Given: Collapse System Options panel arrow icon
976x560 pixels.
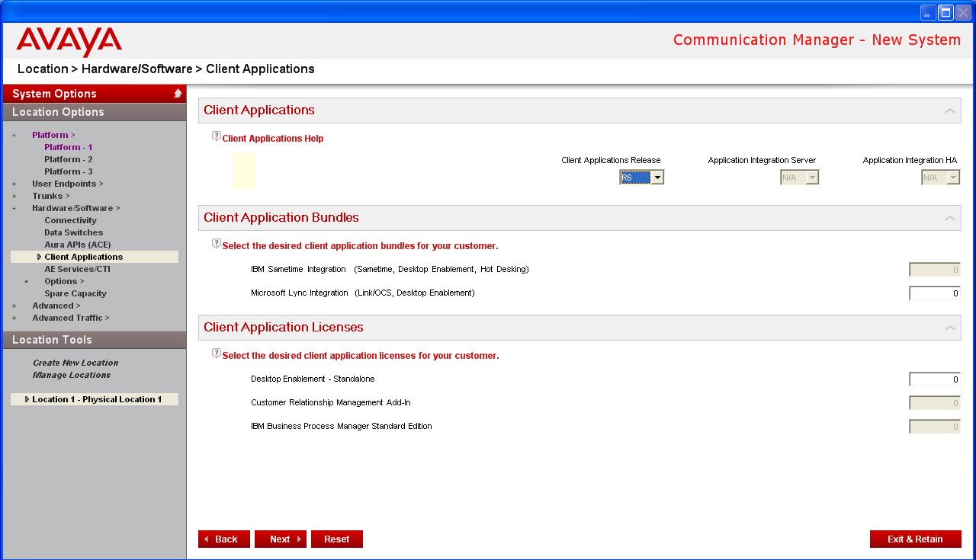Looking at the screenshot, I should tap(178, 93).
